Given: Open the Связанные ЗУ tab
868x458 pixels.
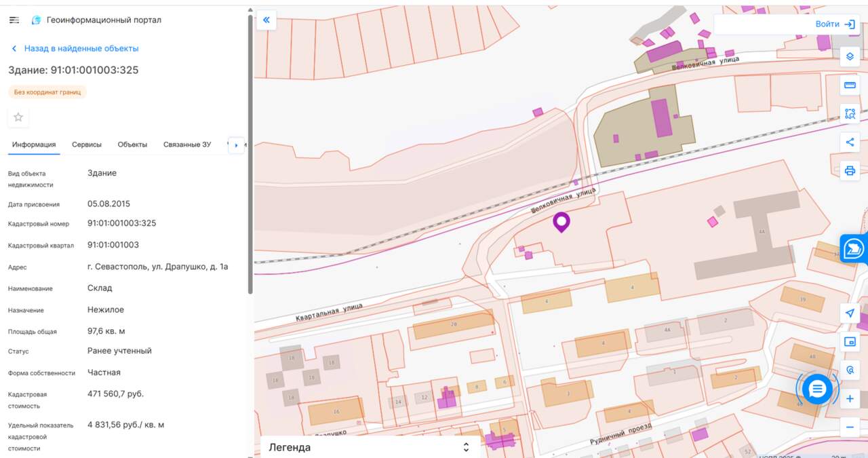Looking at the screenshot, I should (x=187, y=145).
